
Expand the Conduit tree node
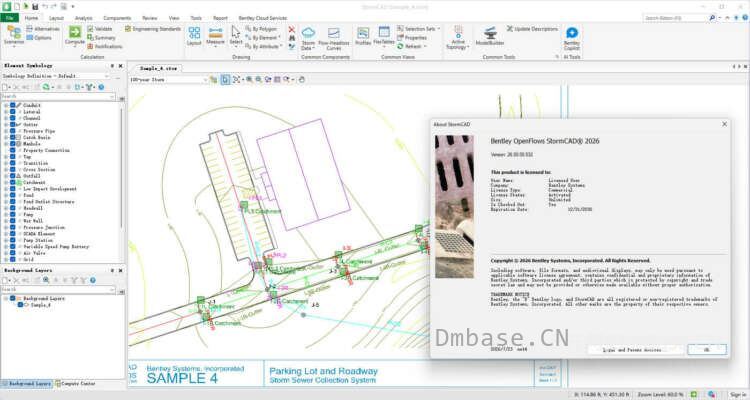(x=6, y=105)
